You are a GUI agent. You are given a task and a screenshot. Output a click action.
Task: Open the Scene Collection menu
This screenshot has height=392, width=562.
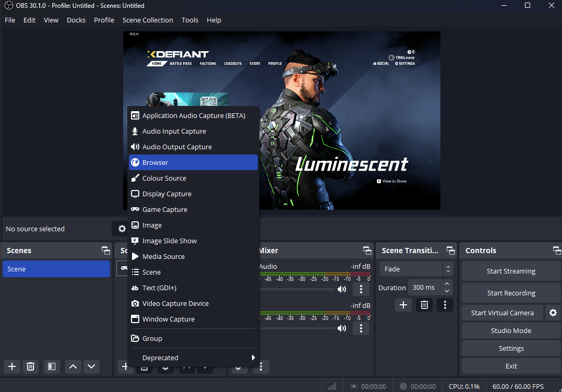[148, 20]
